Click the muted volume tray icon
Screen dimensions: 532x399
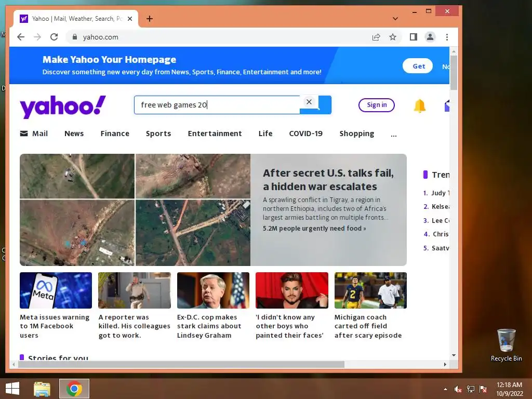click(458, 389)
